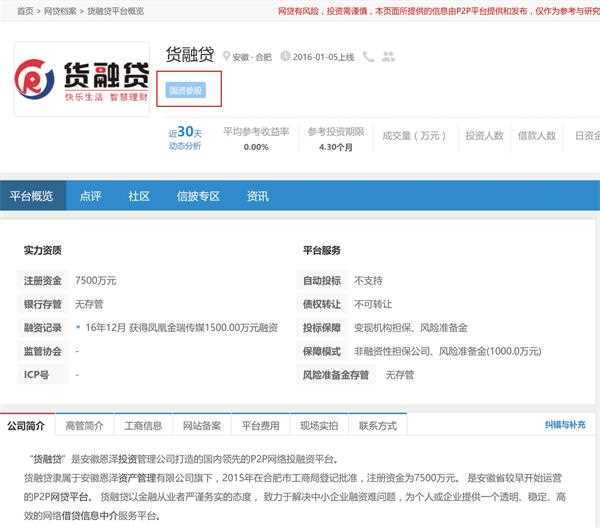600x528 pixels.
Task: Click the 投标保障 value text
Action: (411, 328)
